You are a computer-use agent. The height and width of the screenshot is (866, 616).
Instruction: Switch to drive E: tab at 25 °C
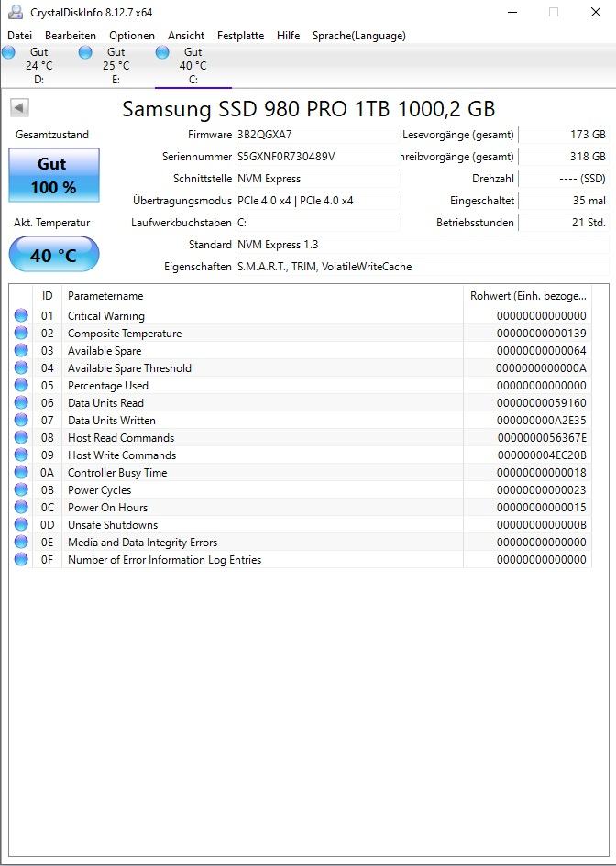pyautogui.click(x=116, y=66)
